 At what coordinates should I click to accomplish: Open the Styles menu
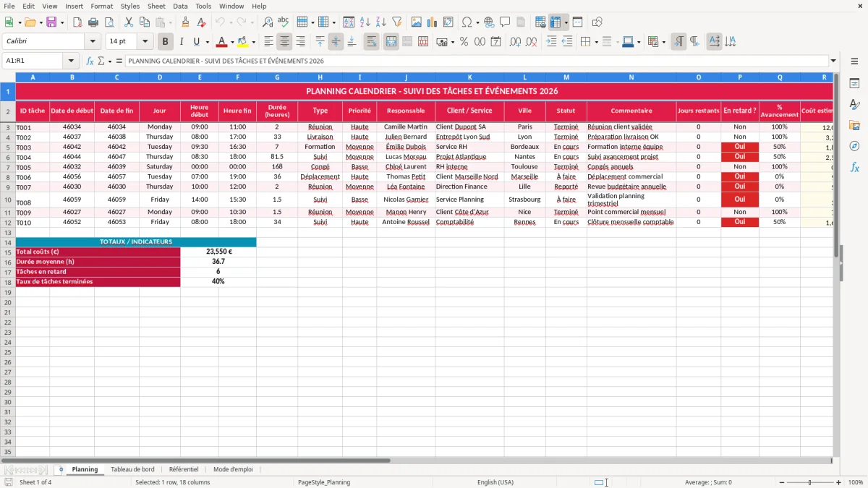coord(130,6)
